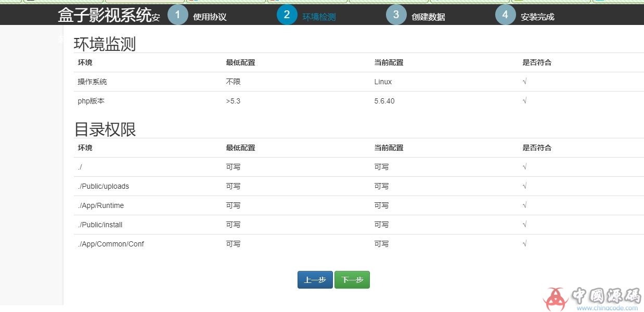644x312 pixels.
Task: Click the step 4 numbered circle icon
Action: (x=505, y=15)
